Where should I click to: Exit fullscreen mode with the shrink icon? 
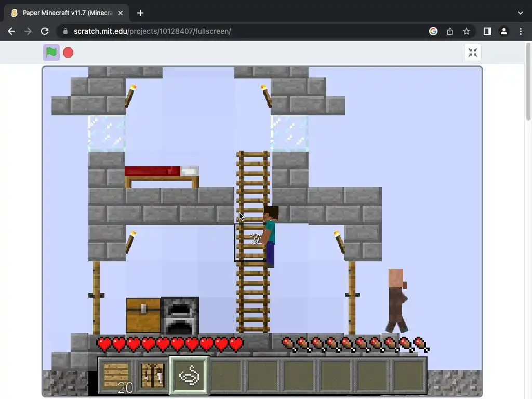pos(473,52)
